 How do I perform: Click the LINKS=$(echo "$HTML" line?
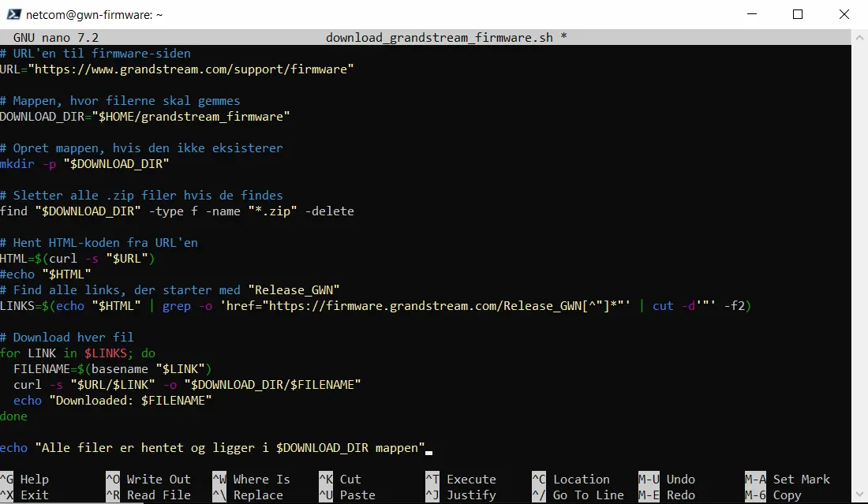[376, 306]
